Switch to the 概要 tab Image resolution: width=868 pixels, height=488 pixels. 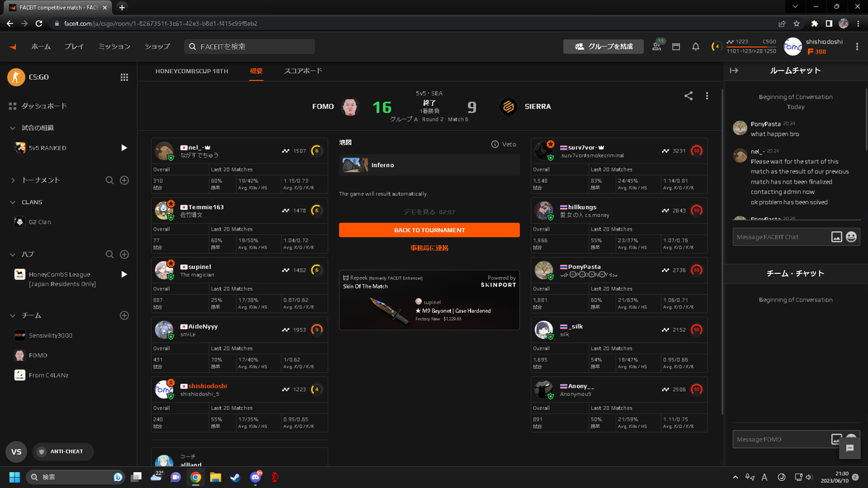pyautogui.click(x=256, y=71)
